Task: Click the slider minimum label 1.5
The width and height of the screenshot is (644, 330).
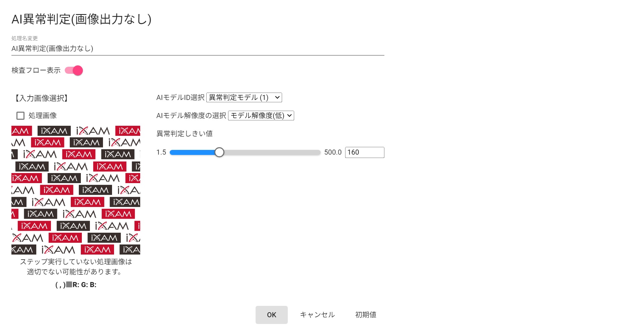Action: (161, 152)
